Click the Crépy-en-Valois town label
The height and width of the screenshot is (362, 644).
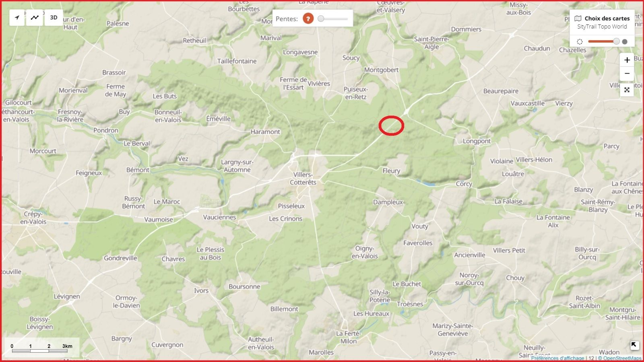[33, 218]
